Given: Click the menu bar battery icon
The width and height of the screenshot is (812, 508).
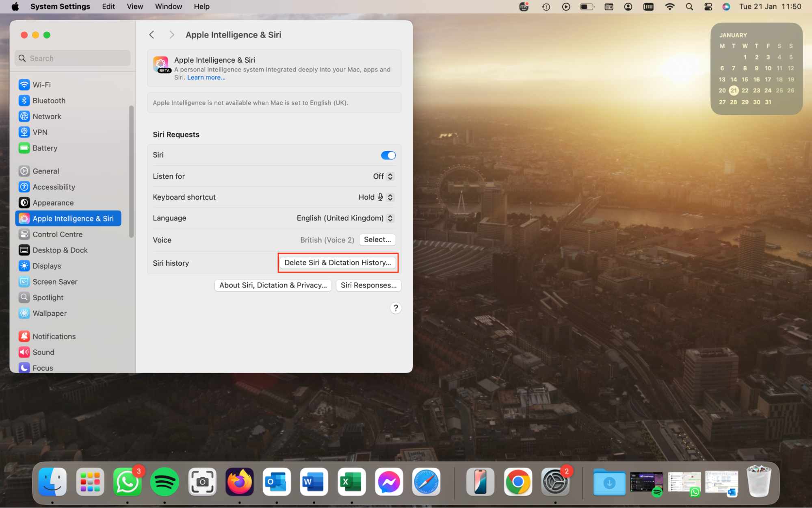Looking at the screenshot, I should [587, 7].
